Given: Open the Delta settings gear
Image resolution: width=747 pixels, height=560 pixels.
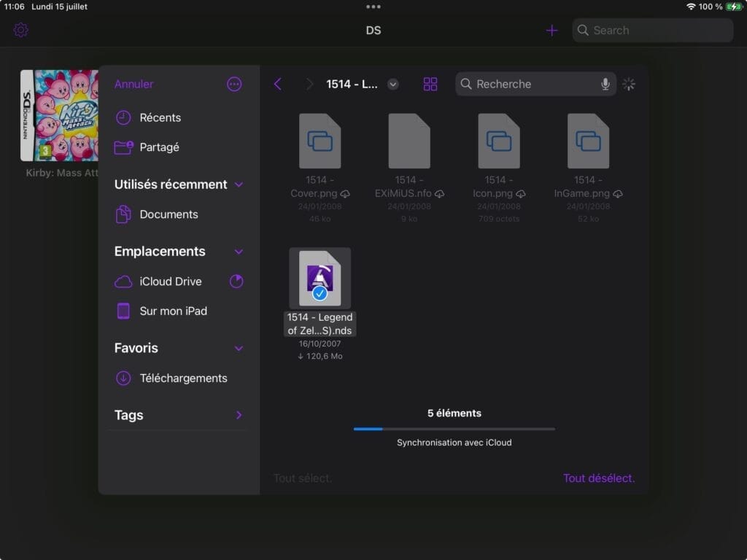Looking at the screenshot, I should [20, 30].
